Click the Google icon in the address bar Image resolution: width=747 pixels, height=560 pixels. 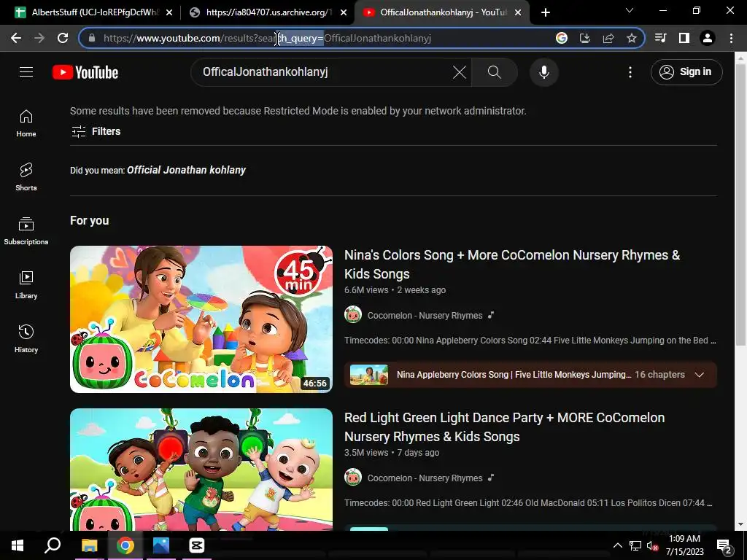(562, 38)
